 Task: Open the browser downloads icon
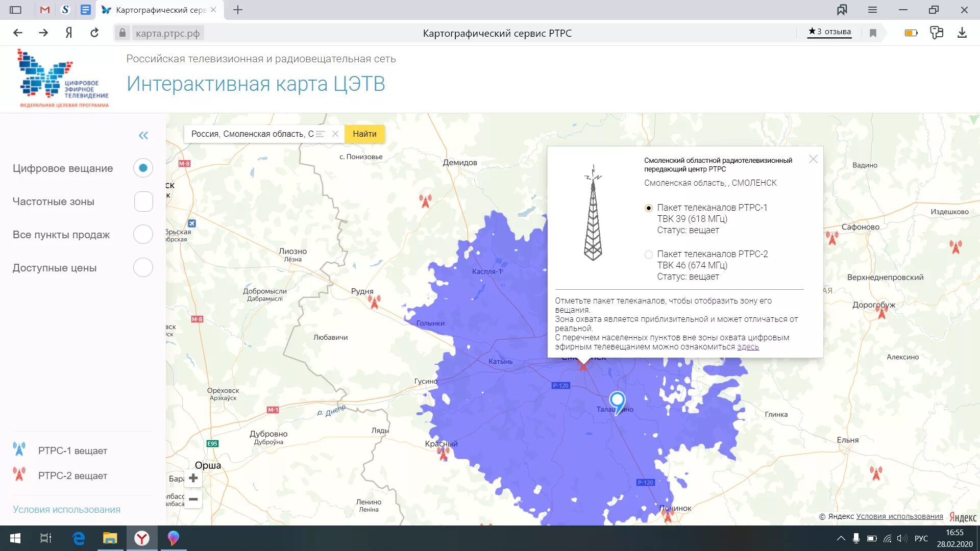(x=962, y=33)
